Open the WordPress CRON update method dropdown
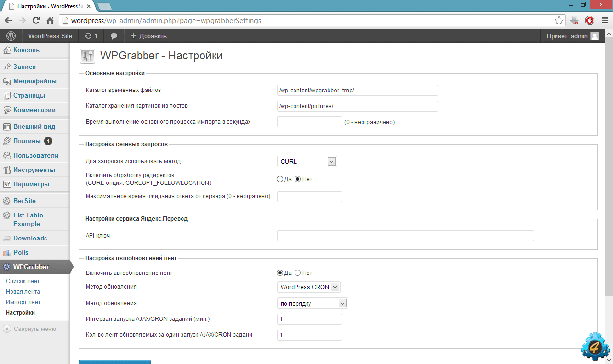This screenshot has width=613, height=364. (309, 287)
